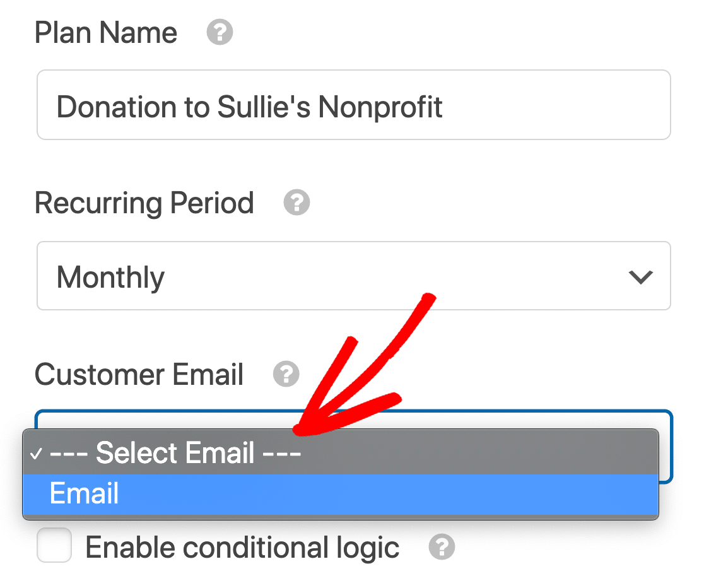Open the Customer Email help tooltip icon
This screenshot has width=704, height=588.
286,374
